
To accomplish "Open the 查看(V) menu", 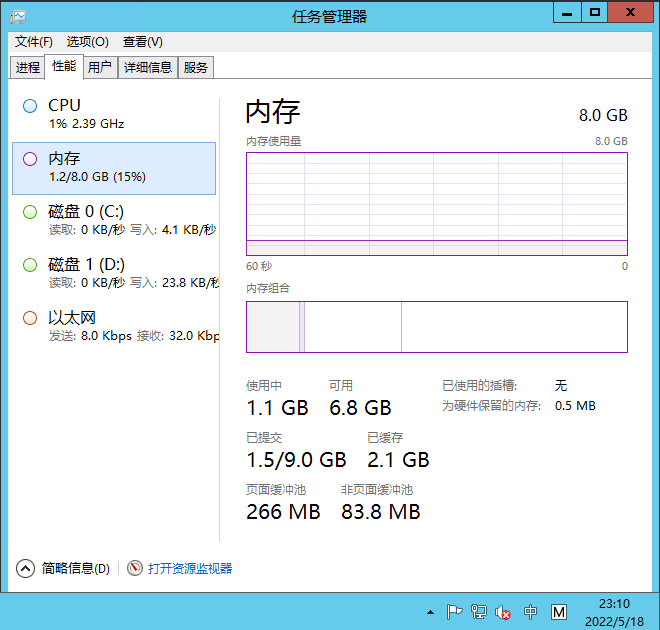I will pyautogui.click(x=142, y=42).
